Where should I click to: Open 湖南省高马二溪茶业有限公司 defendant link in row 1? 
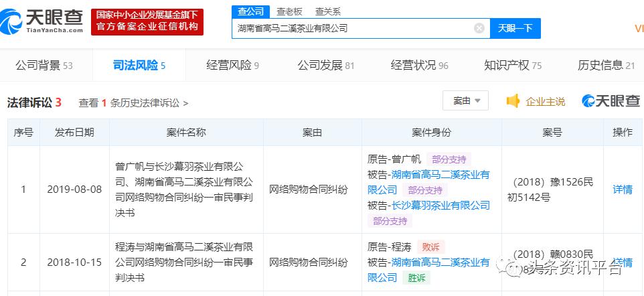428,182
